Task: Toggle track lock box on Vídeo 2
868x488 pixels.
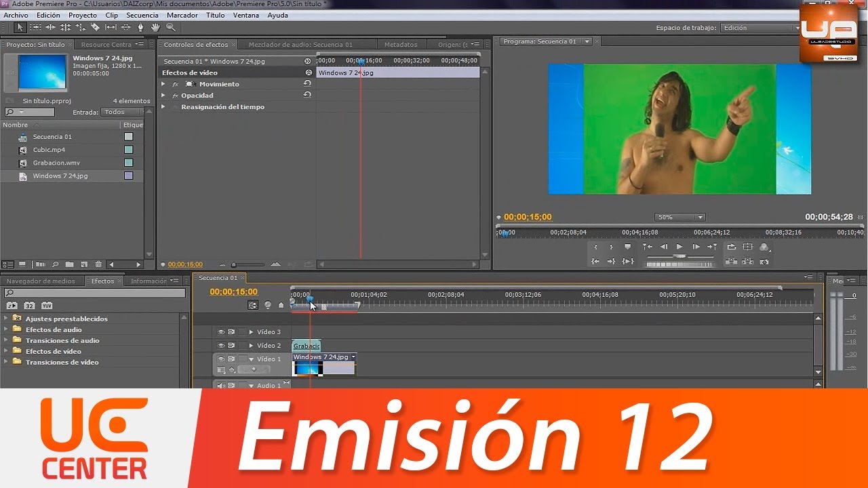Action: pos(243,346)
